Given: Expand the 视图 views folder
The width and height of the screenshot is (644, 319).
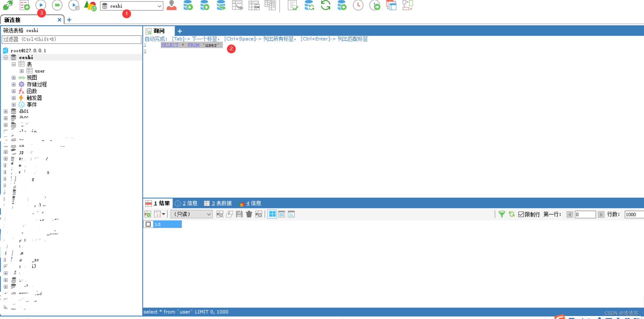Looking at the screenshot, I should pos(14,78).
